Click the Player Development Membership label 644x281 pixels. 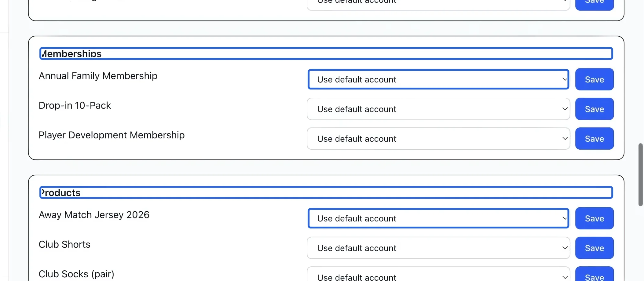click(112, 135)
